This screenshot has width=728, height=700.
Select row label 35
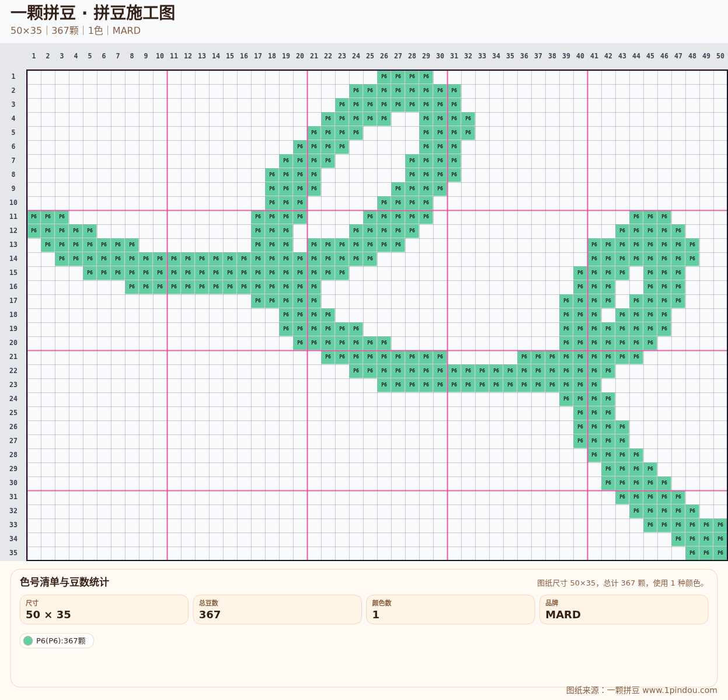[x=13, y=553]
